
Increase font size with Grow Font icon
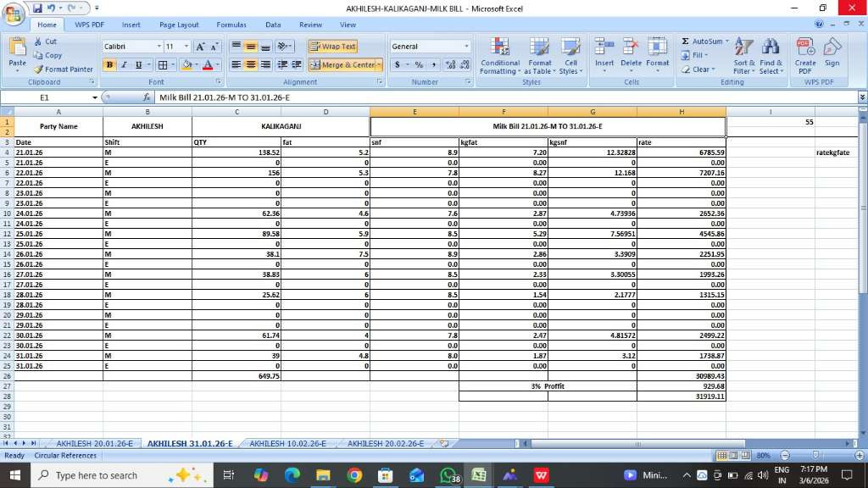coord(200,47)
